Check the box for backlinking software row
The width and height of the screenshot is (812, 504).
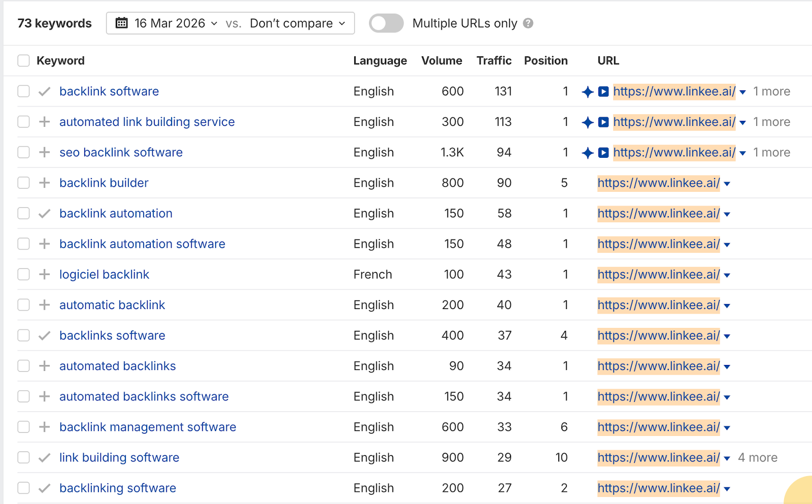[23, 488]
